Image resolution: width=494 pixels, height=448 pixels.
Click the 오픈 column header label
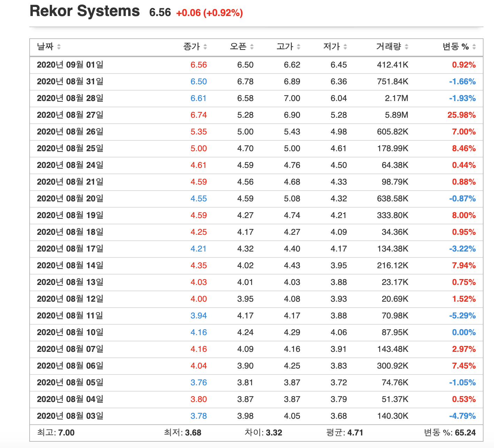[238, 47]
